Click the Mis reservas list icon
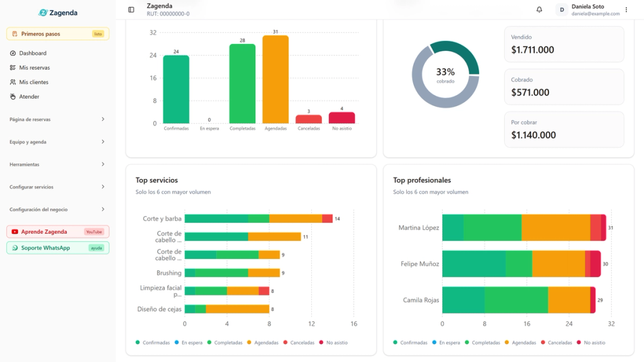Screen dimensions: 644x362 [13, 68]
